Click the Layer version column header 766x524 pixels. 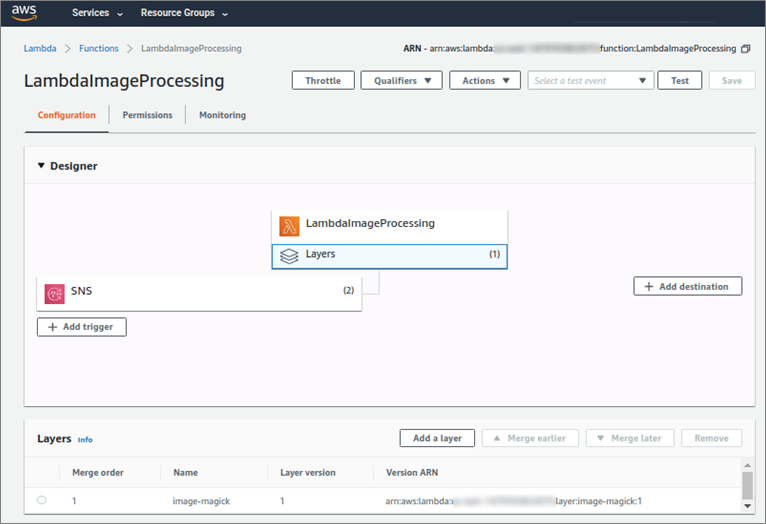(308, 472)
